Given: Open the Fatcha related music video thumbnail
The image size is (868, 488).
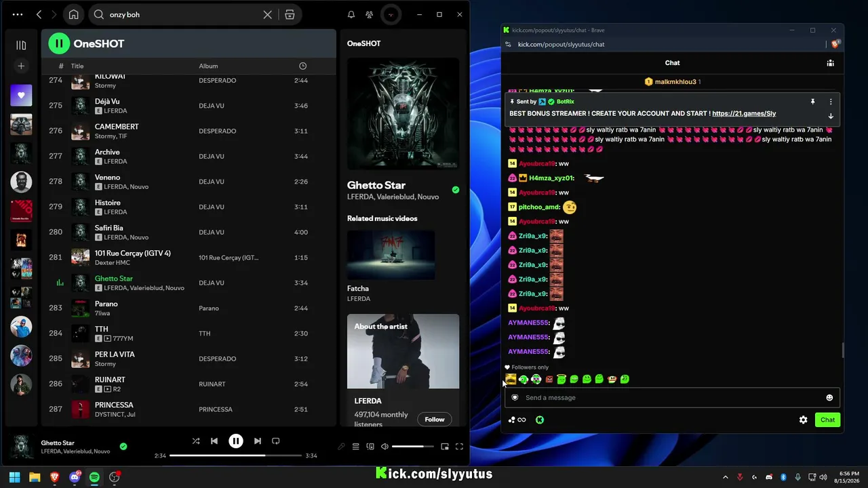Looking at the screenshot, I should [391, 255].
